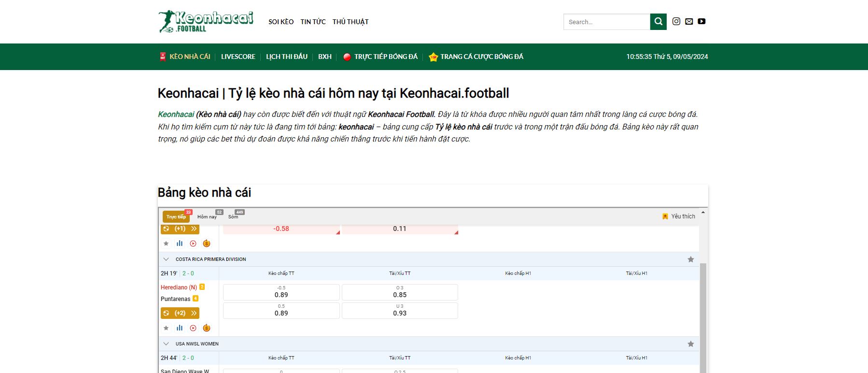
Task: Click the green search magnifier button
Action: [658, 22]
